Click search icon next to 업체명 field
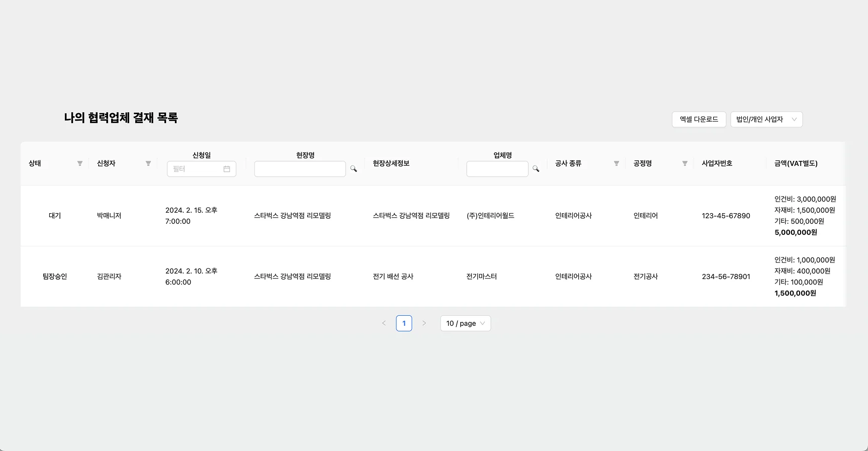This screenshot has width=868, height=451. pos(536,169)
